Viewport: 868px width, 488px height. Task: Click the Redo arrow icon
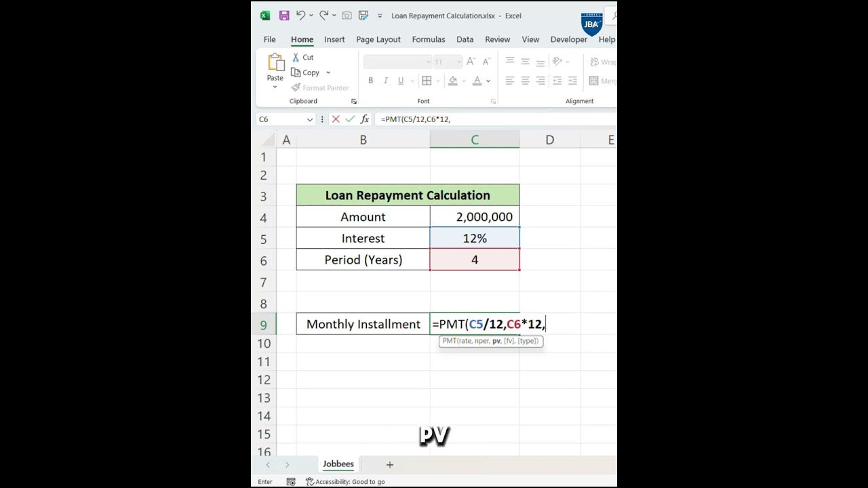323,16
